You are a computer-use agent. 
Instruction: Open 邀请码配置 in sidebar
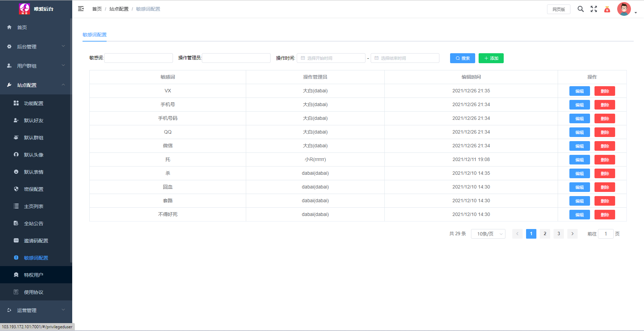click(36, 241)
